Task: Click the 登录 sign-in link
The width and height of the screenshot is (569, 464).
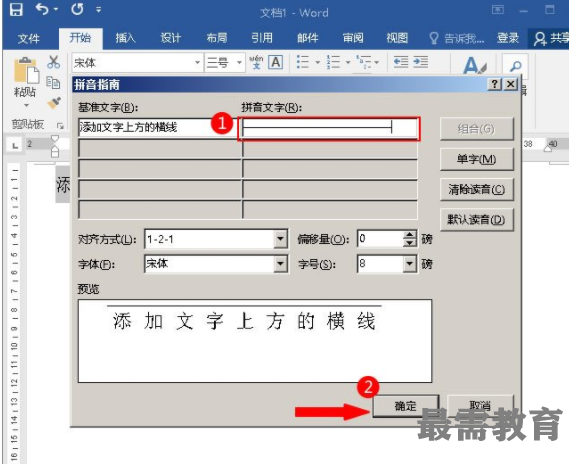Action: (x=508, y=38)
